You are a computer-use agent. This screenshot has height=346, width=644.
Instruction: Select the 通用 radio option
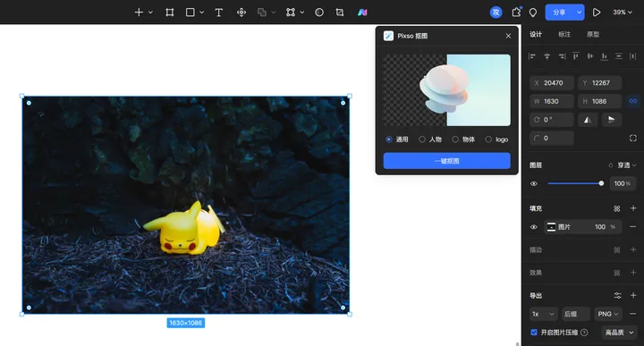(388, 139)
